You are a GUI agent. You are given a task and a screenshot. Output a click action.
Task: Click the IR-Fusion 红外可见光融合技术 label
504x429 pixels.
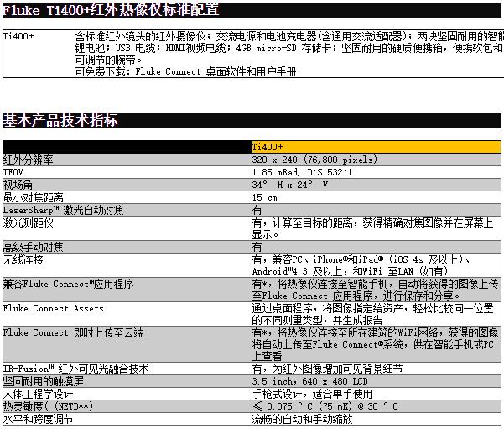pyautogui.click(x=75, y=369)
